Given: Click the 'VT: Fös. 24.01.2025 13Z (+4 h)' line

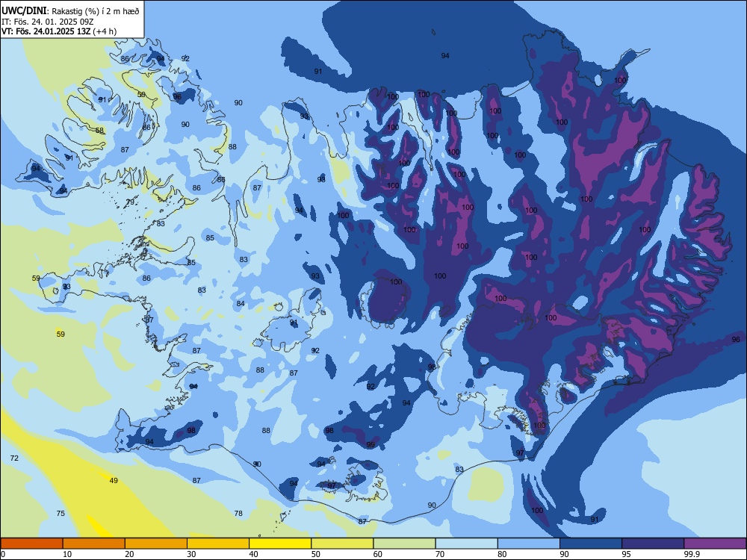Looking at the screenshot, I should pos(59,31).
